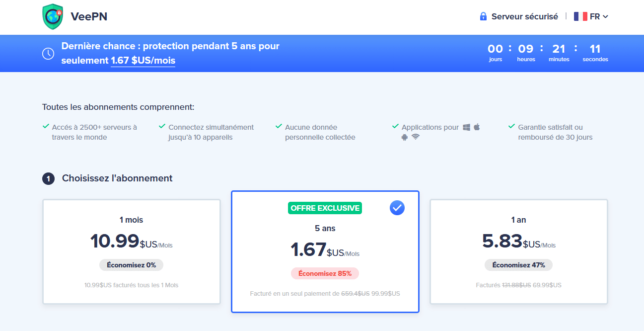Viewport: 644px width, 331px height.
Task: Click the 5.83 price on 1 an plan
Action: point(502,241)
